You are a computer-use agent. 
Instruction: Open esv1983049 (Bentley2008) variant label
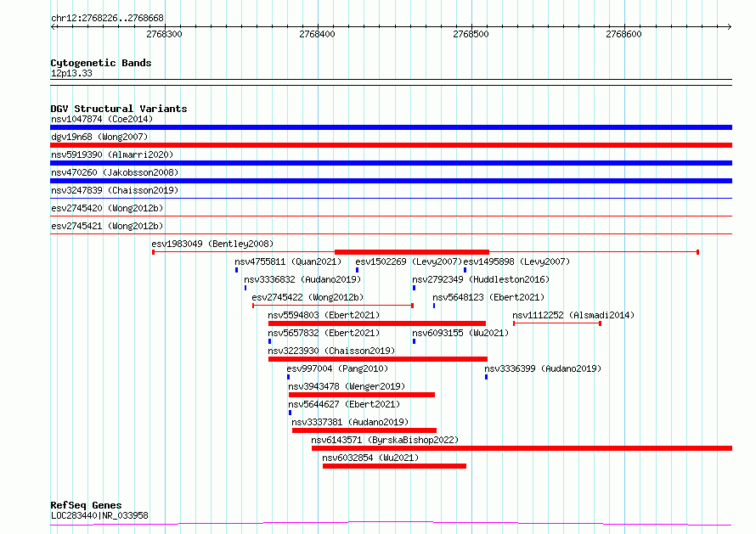(x=212, y=244)
